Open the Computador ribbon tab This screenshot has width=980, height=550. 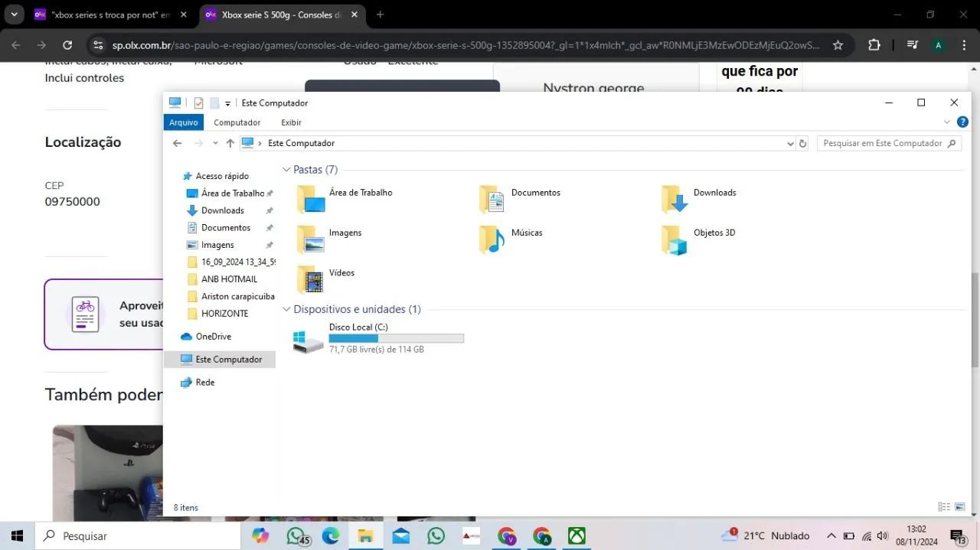[x=237, y=122]
